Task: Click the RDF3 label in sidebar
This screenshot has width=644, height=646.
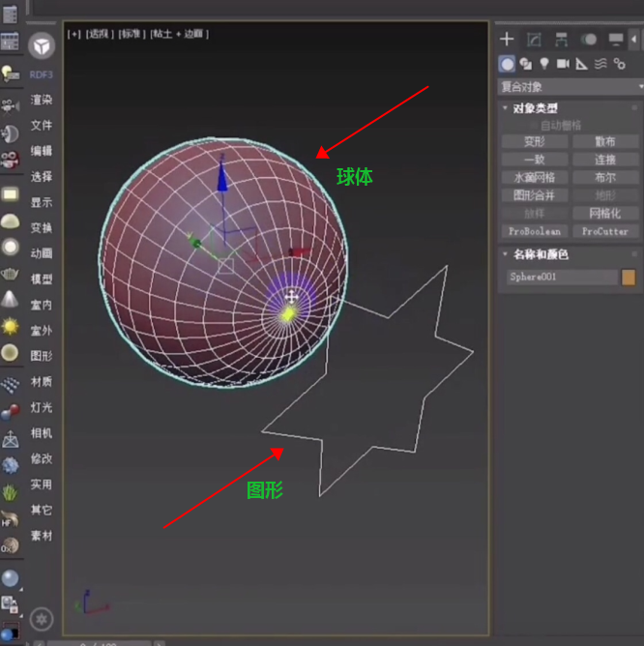Action: [42, 74]
